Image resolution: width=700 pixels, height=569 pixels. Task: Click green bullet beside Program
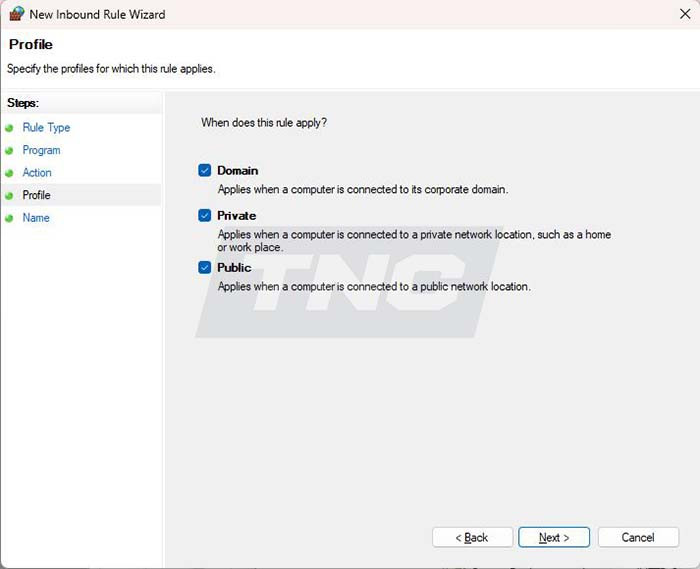coord(9,151)
